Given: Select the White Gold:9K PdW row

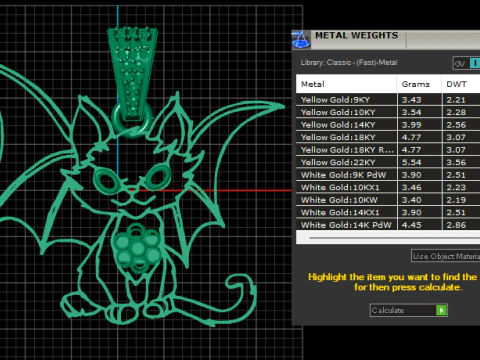Looking at the screenshot, I should pos(388,175).
